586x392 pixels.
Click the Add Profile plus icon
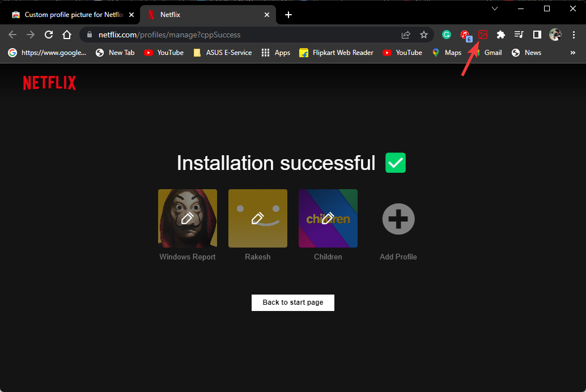point(398,219)
